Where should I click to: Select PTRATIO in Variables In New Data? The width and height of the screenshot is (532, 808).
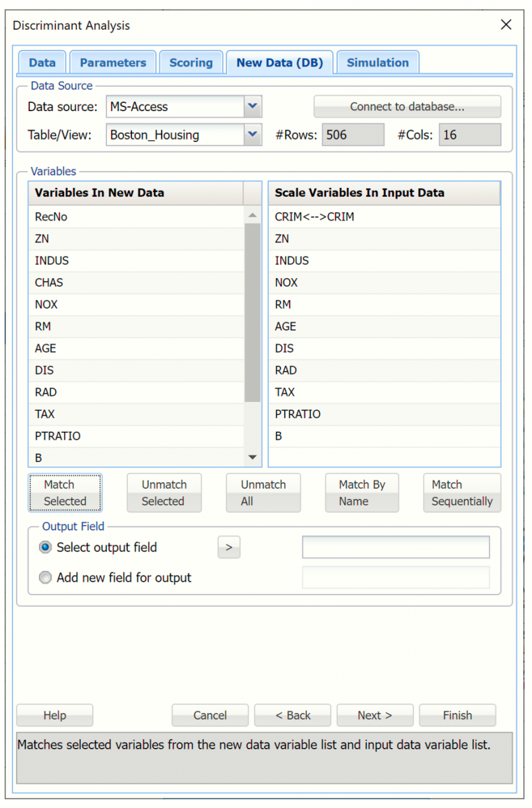(135, 436)
